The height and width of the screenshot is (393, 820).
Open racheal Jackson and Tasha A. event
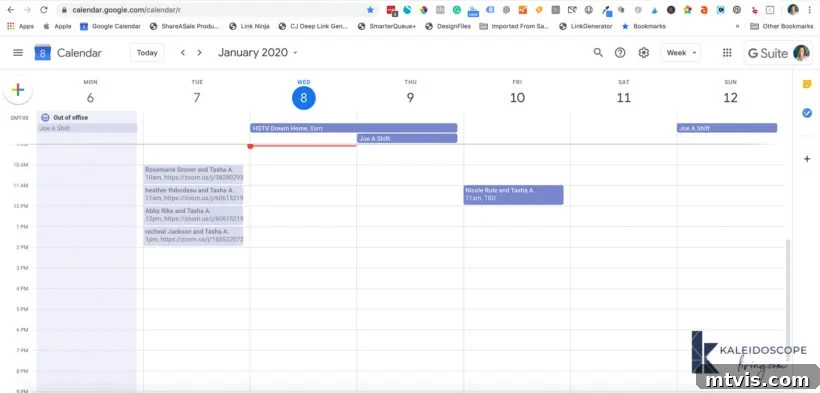(193, 235)
